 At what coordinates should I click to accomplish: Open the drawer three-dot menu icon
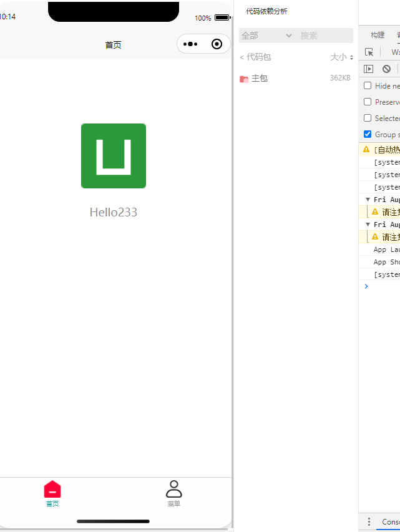[x=369, y=521]
